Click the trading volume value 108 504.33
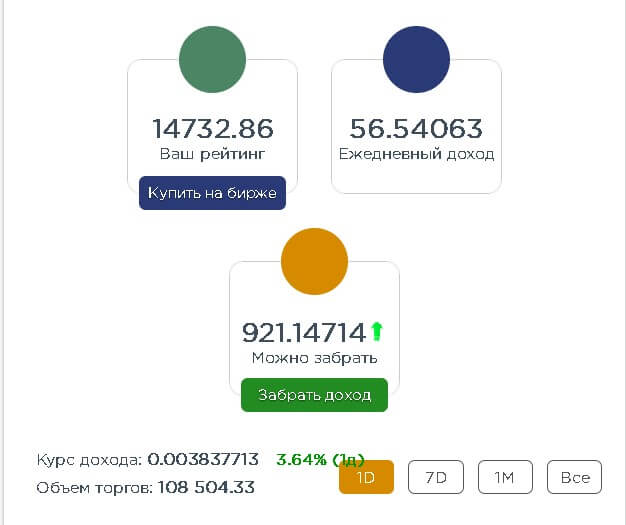 point(206,487)
